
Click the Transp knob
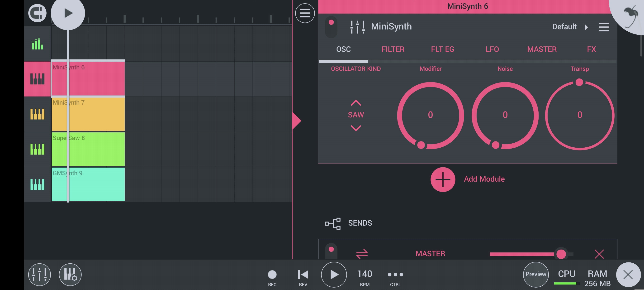coord(579,115)
